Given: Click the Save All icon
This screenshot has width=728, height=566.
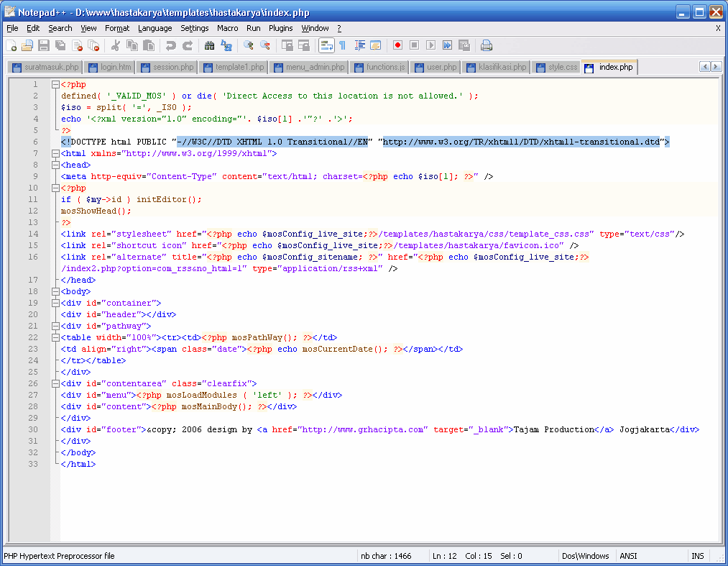Looking at the screenshot, I should point(60,45).
